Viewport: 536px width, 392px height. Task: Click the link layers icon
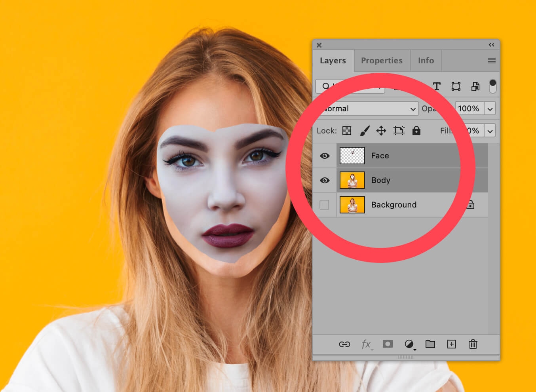coord(344,344)
